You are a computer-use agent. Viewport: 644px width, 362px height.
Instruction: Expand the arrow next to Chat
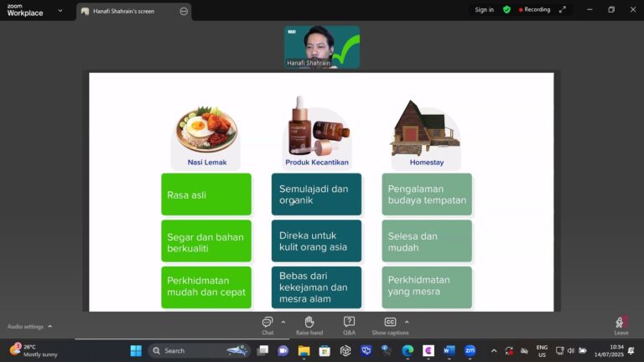coord(283,322)
